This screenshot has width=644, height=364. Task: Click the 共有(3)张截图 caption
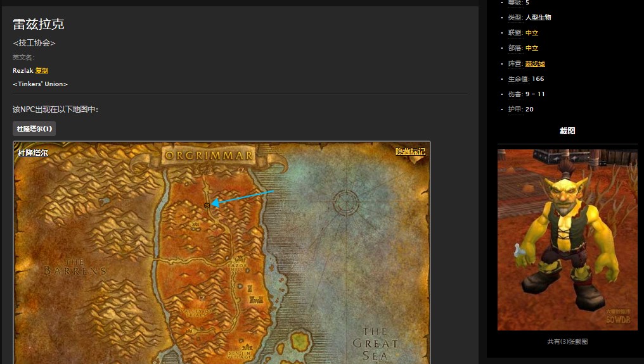coord(567,341)
